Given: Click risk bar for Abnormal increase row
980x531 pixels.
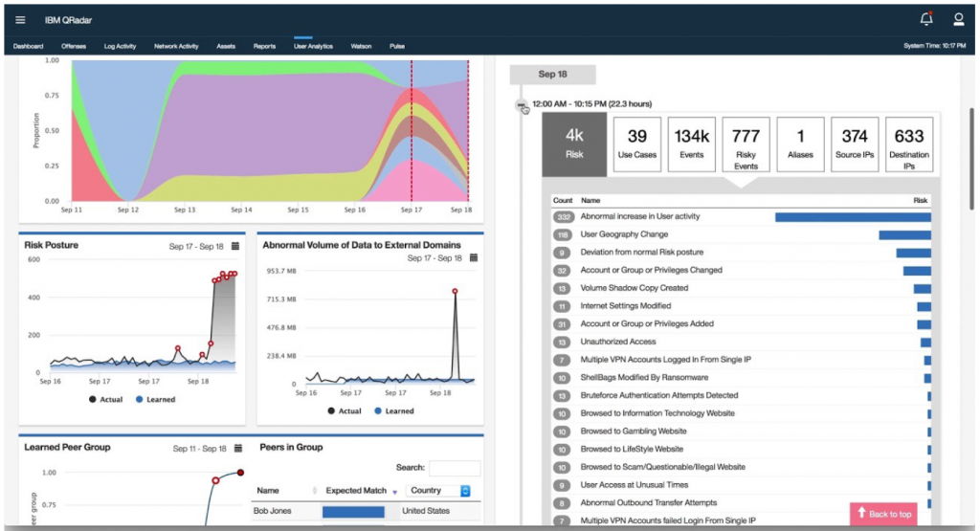Looking at the screenshot, I should point(853,217).
